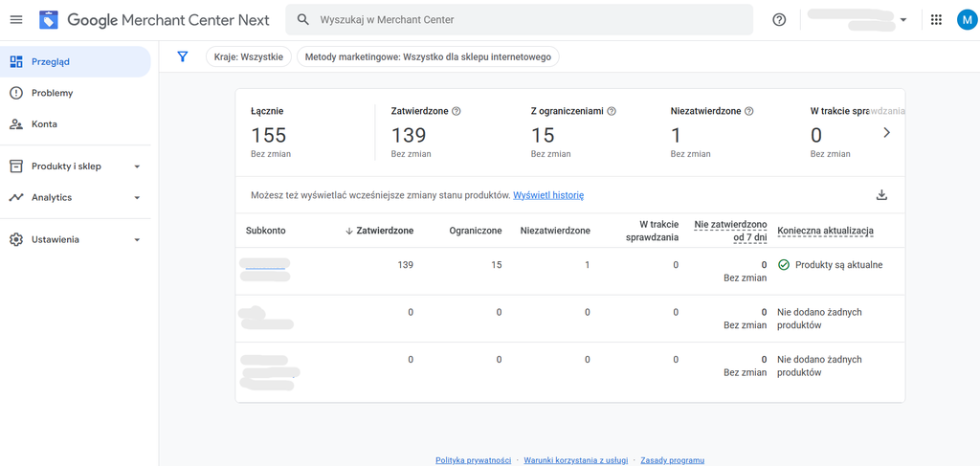Open Produkty i sklep section
This screenshot has width=980, height=466.
[x=75, y=166]
